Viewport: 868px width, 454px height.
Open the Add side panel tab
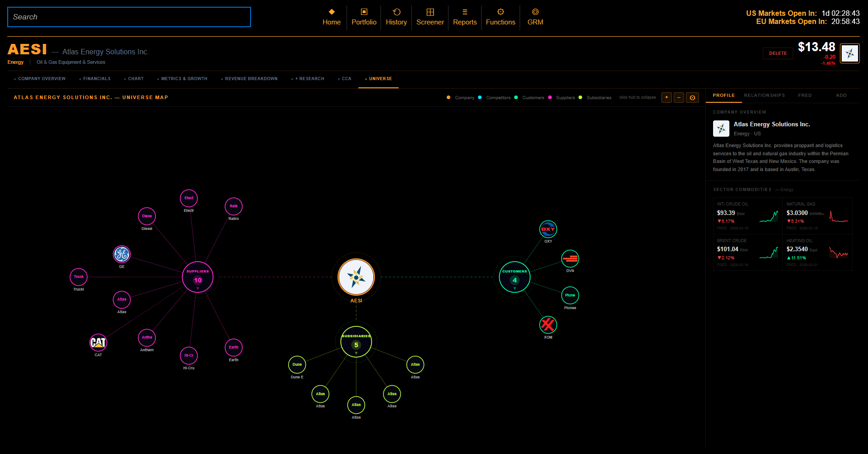pos(841,96)
